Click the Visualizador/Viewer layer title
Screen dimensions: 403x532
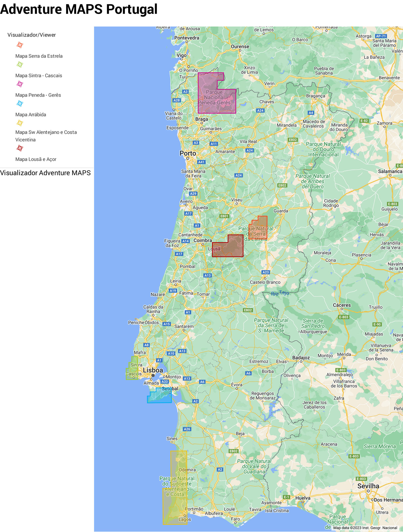pos(32,35)
